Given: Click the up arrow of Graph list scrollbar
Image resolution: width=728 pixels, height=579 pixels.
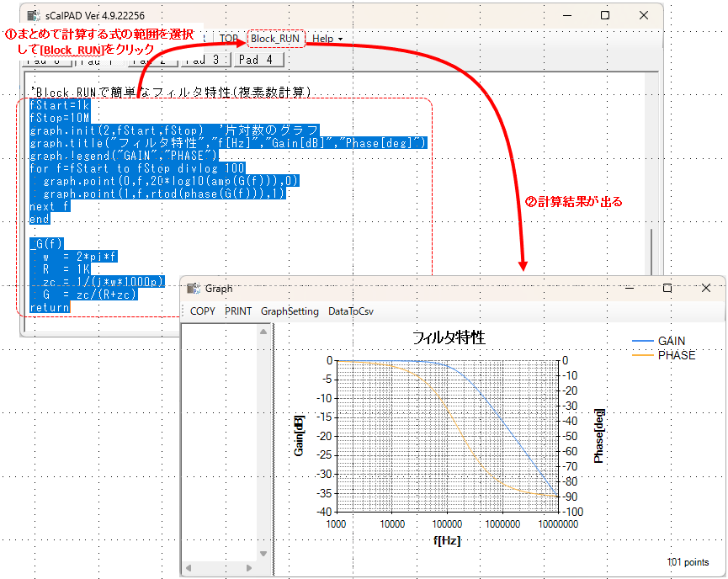Looking at the screenshot, I should 263,332.
